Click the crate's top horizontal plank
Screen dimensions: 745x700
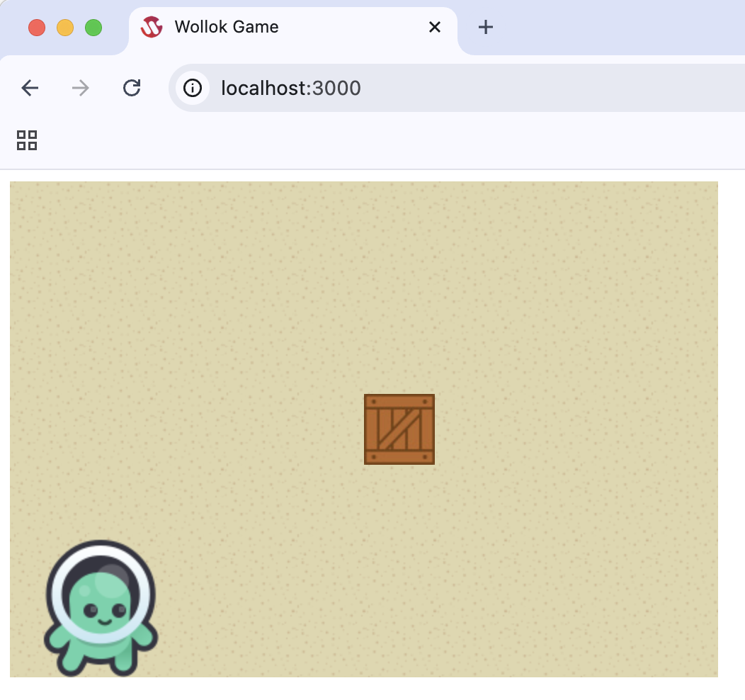pos(399,402)
